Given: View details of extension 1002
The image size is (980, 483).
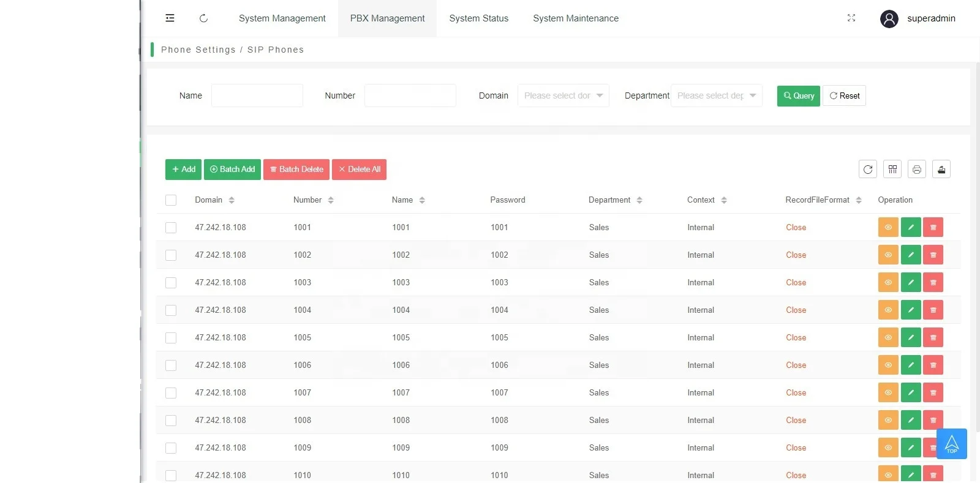Looking at the screenshot, I should pos(888,255).
